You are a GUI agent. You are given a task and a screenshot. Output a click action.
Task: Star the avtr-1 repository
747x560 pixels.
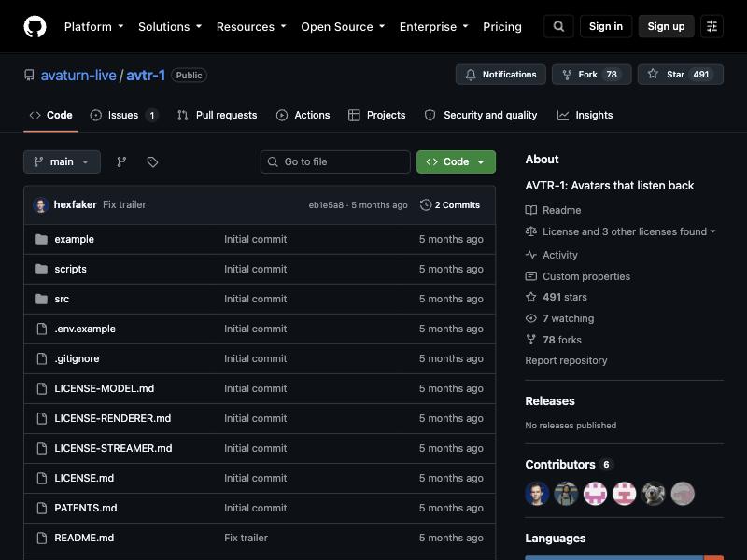(681, 75)
